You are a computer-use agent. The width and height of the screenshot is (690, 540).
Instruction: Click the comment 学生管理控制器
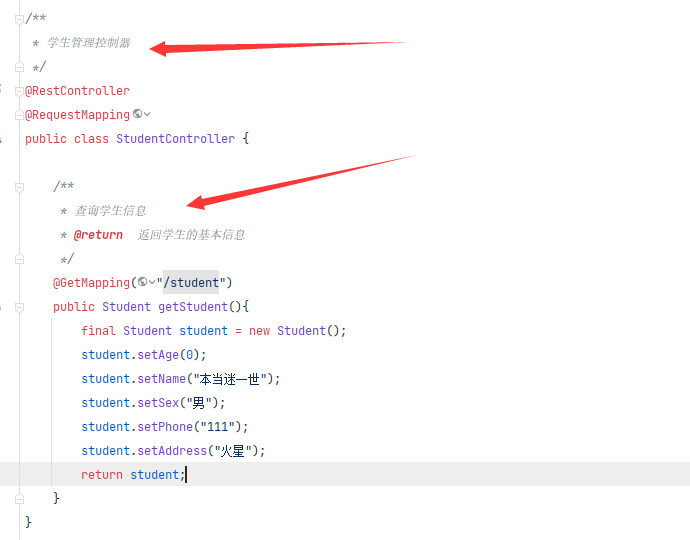89,43
